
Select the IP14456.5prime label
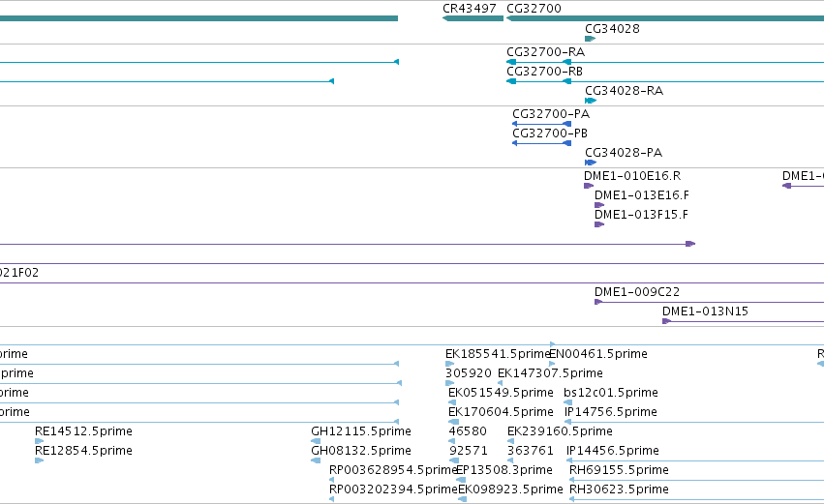613,451
